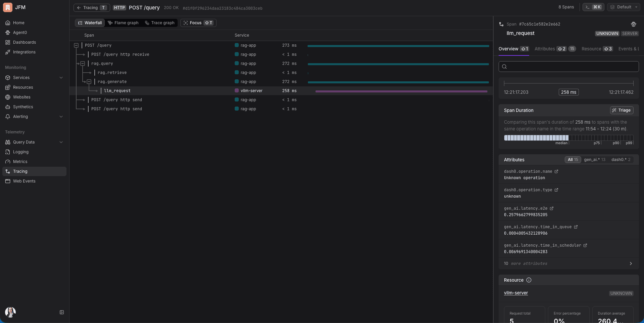This screenshot has width=644, height=323.
Task: Click the span panel settings icon
Action: click(634, 24)
